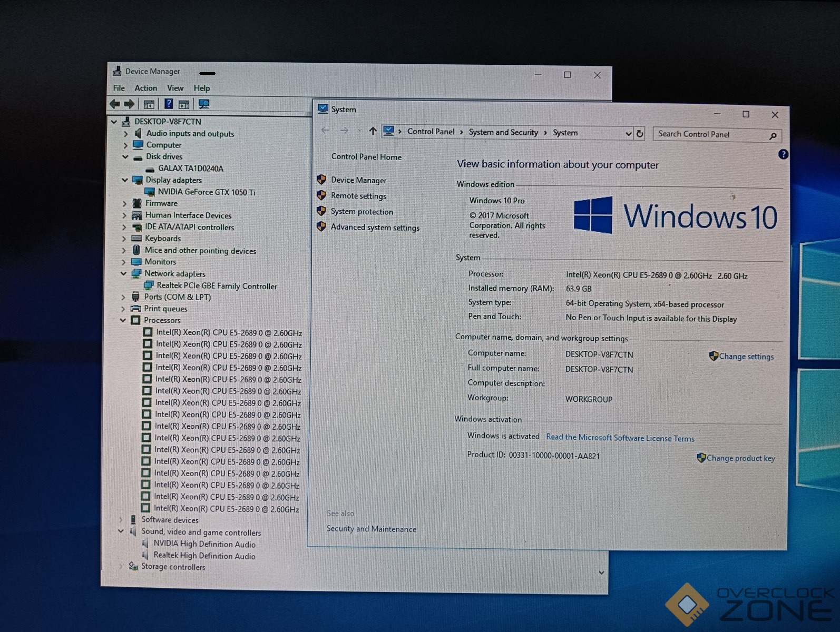The image size is (840, 632).
Task: Click the blue help question mark in System window
Action: 783,154
